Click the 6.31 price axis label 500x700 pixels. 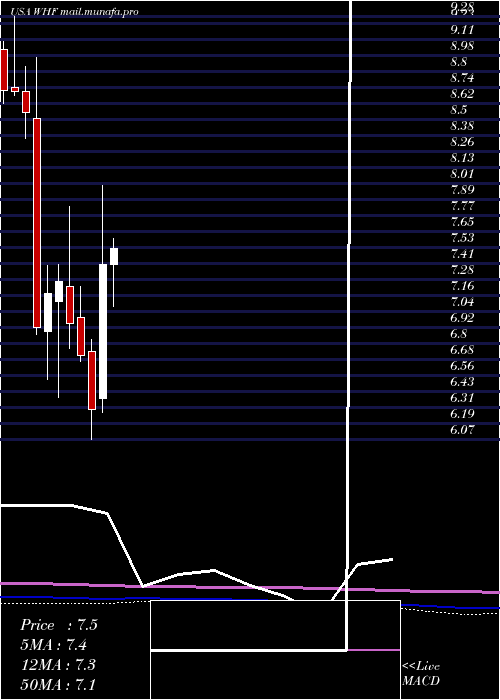(x=462, y=398)
